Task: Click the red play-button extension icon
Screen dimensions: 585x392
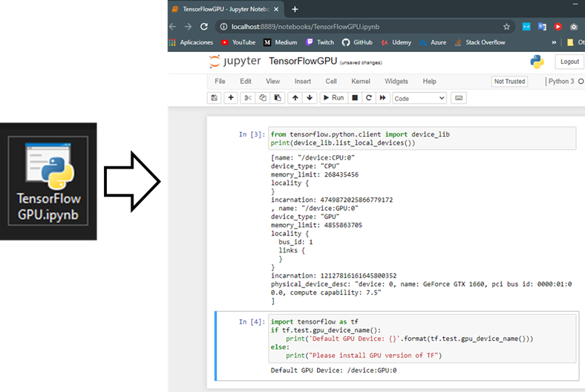Action: click(558, 27)
